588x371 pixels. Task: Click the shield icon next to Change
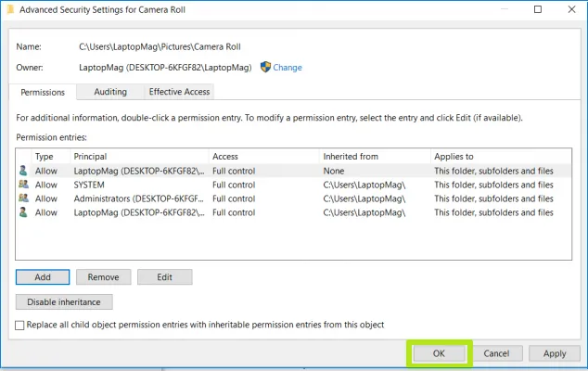tap(265, 67)
